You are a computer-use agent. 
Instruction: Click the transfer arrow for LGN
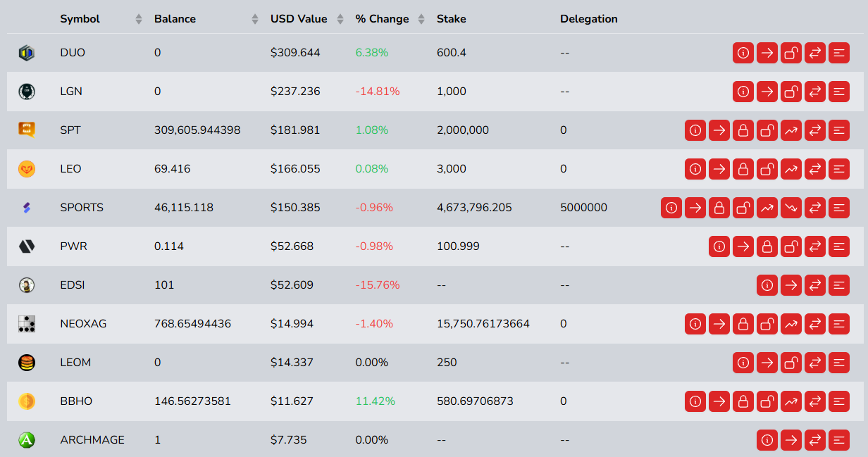pyautogui.click(x=767, y=92)
